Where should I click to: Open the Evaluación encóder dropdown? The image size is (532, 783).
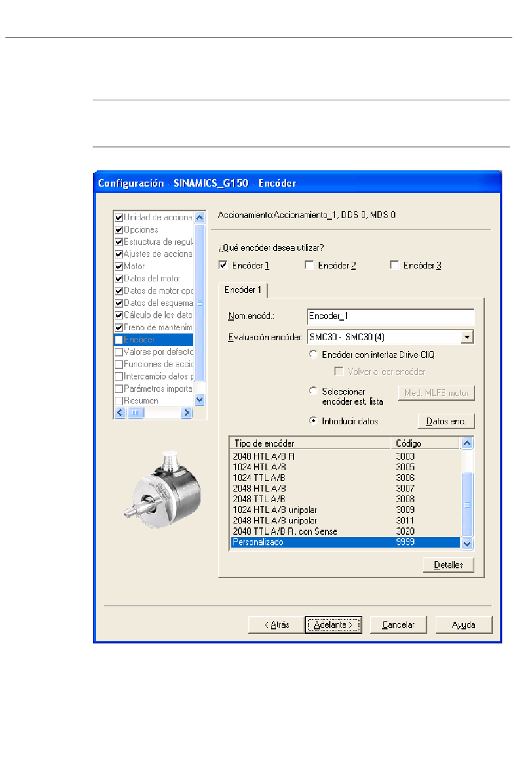pos(467,337)
